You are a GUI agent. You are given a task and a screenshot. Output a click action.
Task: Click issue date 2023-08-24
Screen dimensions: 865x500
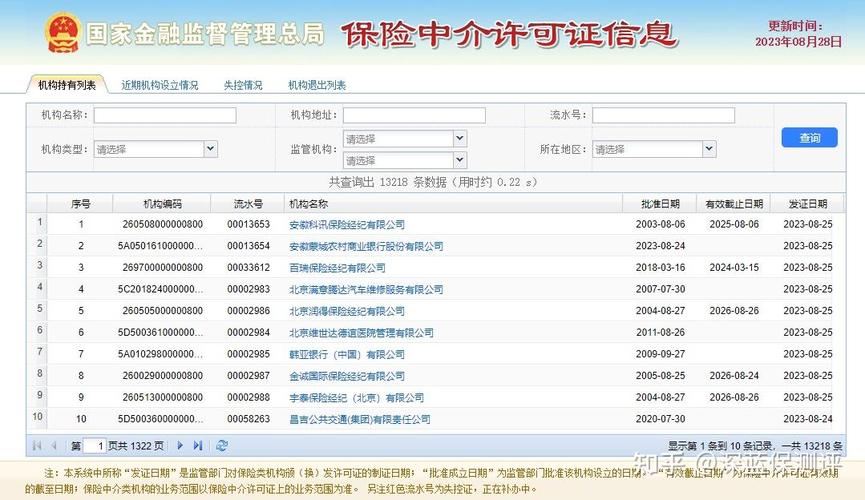click(x=808, y=419)
